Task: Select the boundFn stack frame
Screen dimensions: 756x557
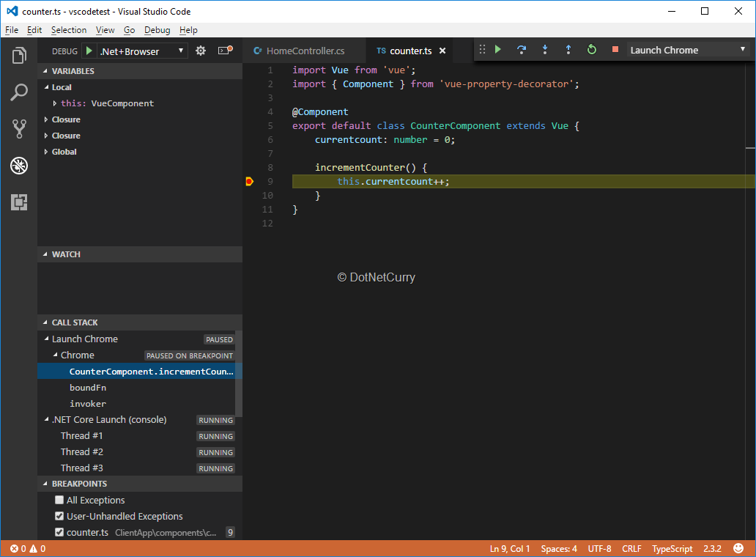Action: point(136,388)
